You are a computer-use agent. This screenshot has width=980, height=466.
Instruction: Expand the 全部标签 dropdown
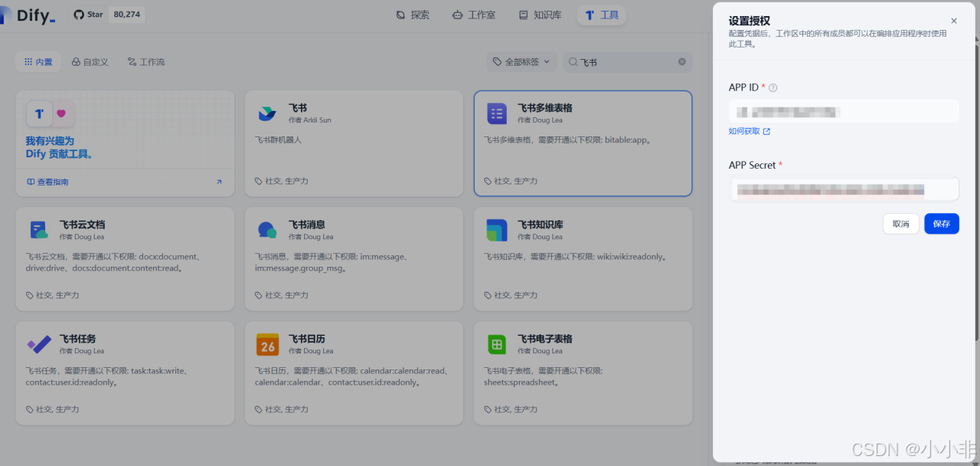(522, 62)
